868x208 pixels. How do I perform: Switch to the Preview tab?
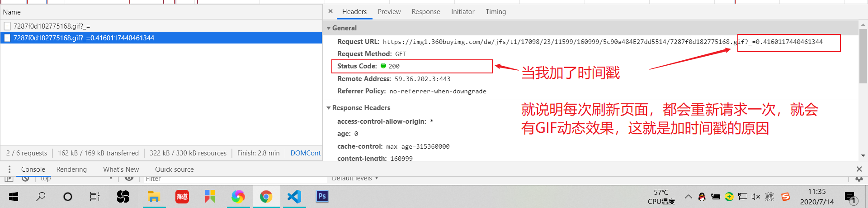click(x=389, y=12)
